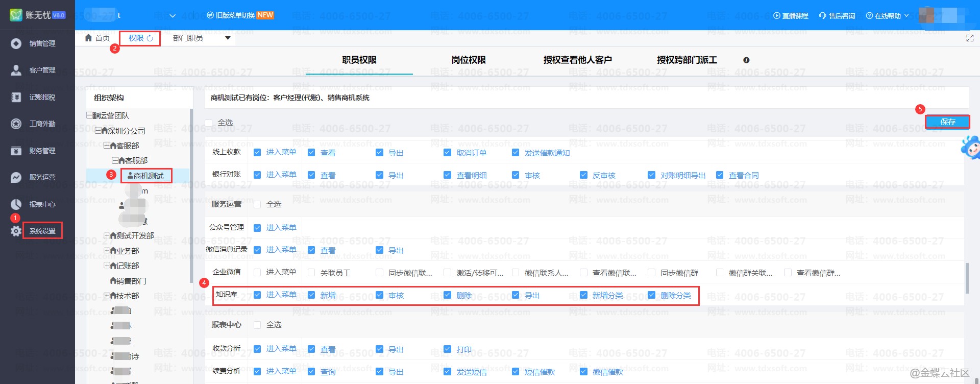Switch to the 授权查看他人客户 tab
Image resolution: width=980 pixels, height=384 pixels.
click(x=577, y=60)
